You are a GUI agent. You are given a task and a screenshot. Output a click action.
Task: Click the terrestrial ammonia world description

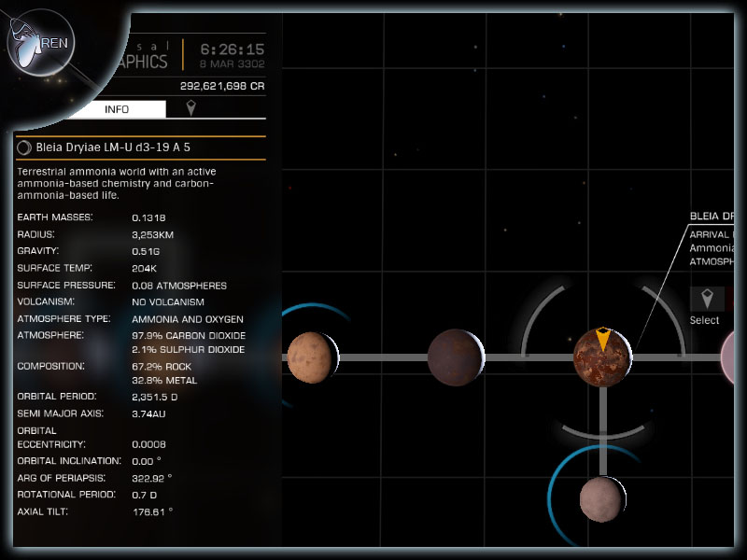[117, 183]
